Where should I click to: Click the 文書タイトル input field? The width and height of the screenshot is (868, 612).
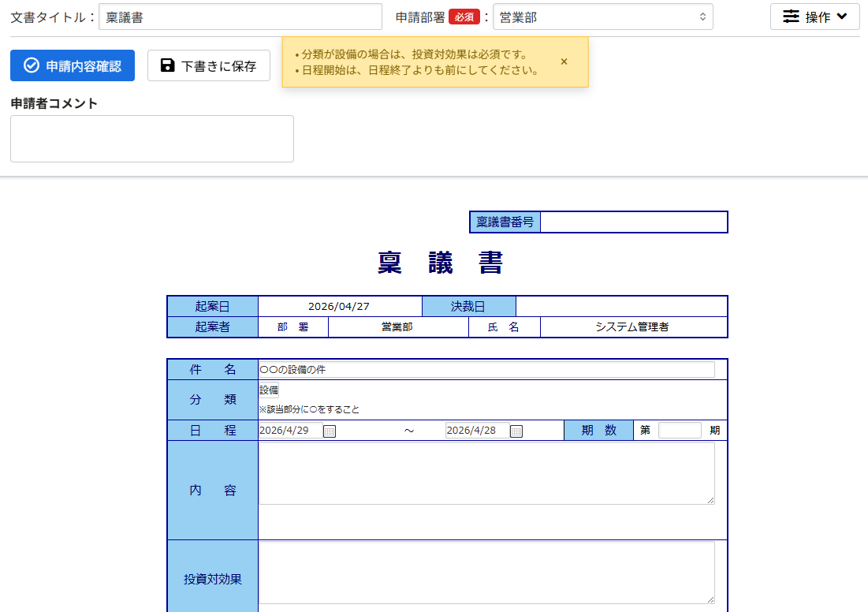(240, 17)
